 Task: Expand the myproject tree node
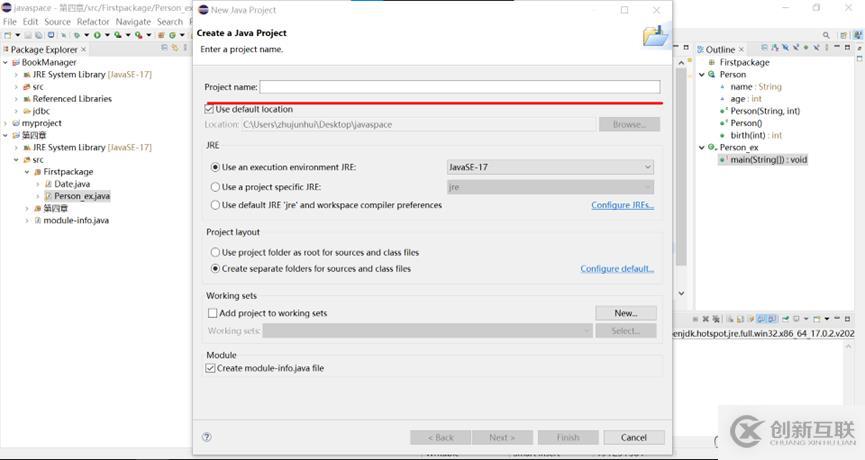pyautogui.click(x=5, y=123)
